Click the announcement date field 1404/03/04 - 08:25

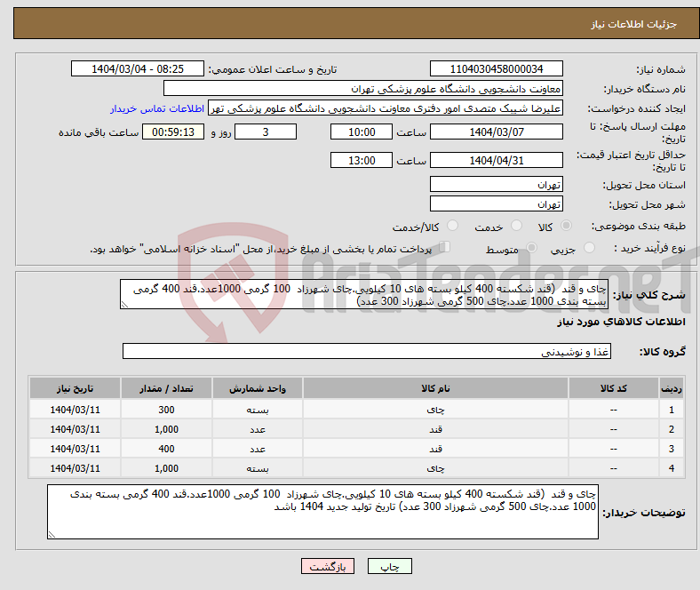pos(138,68)
